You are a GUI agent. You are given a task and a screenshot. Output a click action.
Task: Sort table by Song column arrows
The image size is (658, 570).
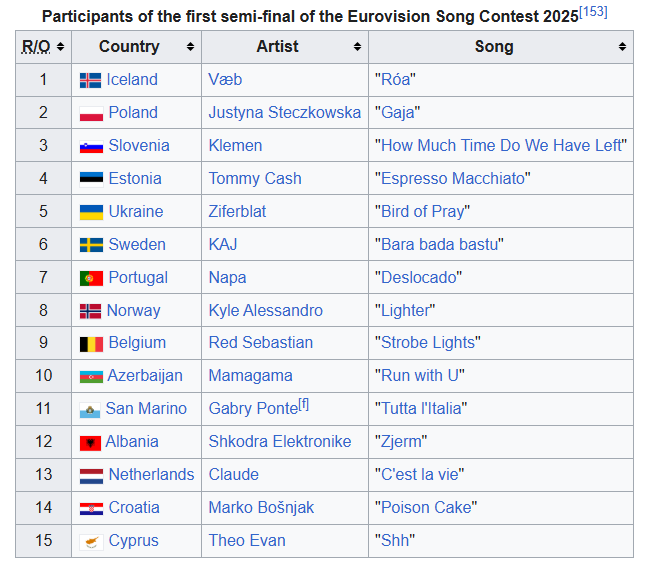click(x=622, y=47)
